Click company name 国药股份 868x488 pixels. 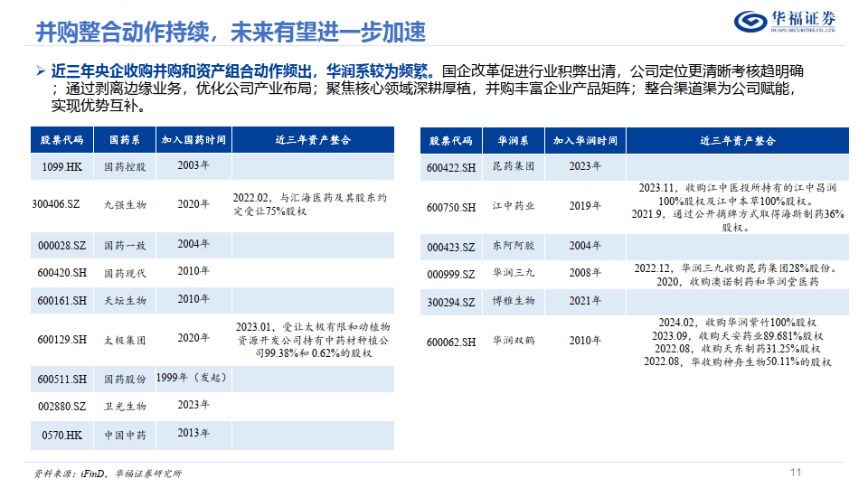[125, 379]
